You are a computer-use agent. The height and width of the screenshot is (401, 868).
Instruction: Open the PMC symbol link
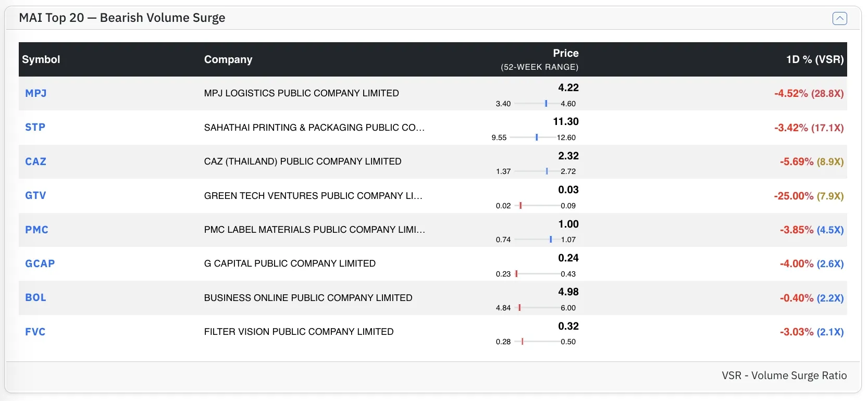tap(37, 230)
